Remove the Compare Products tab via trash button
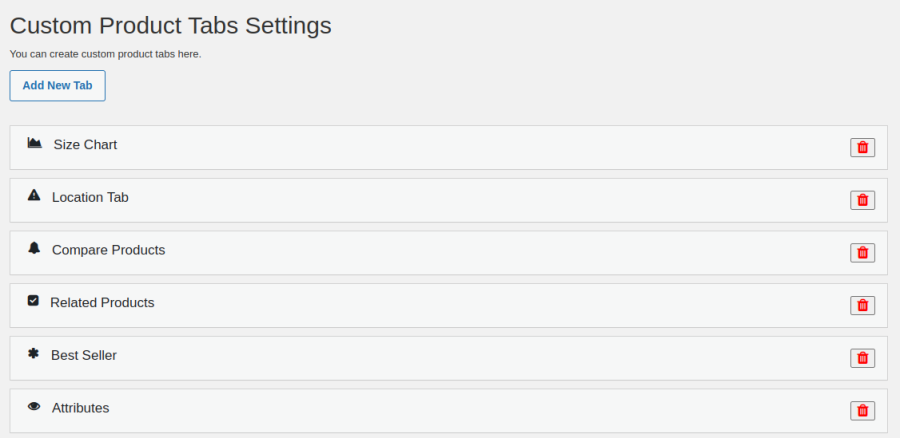Image resolution: width=900 pixels, height=438 pixels. coord(862,253)
